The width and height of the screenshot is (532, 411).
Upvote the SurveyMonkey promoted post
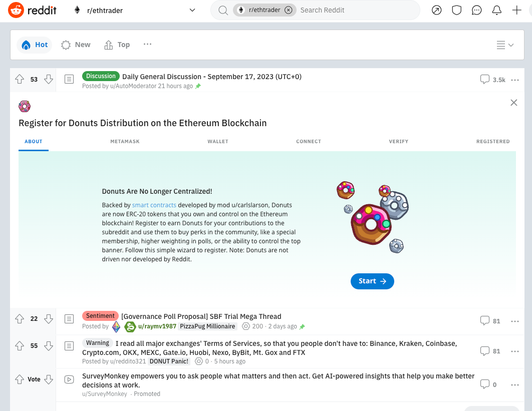(20, 379)
